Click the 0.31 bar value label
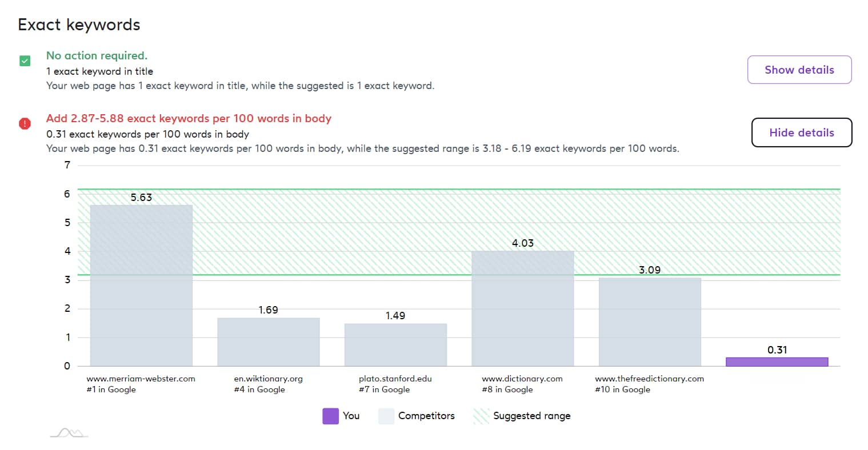This screenshot has height=450, width=868. click(777, 350)
